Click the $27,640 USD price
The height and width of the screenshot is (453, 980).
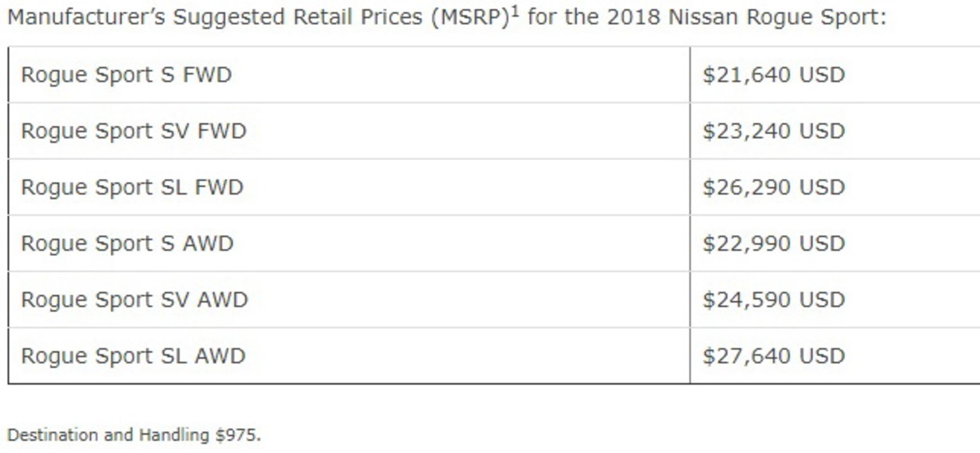(x=774, y=356)
